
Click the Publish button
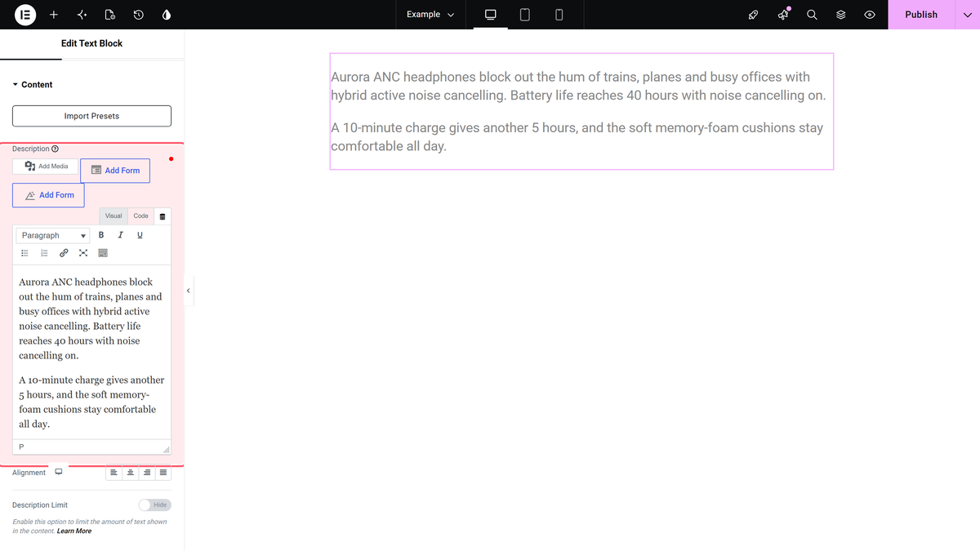click(921, 15)
